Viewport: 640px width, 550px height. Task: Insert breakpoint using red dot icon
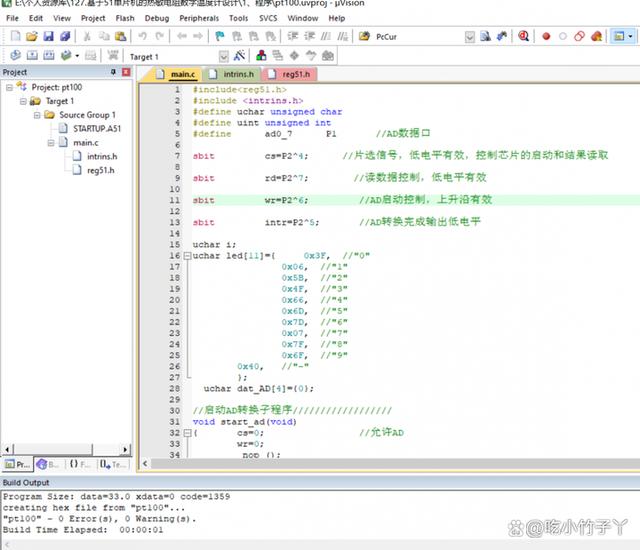pos(546,36)
